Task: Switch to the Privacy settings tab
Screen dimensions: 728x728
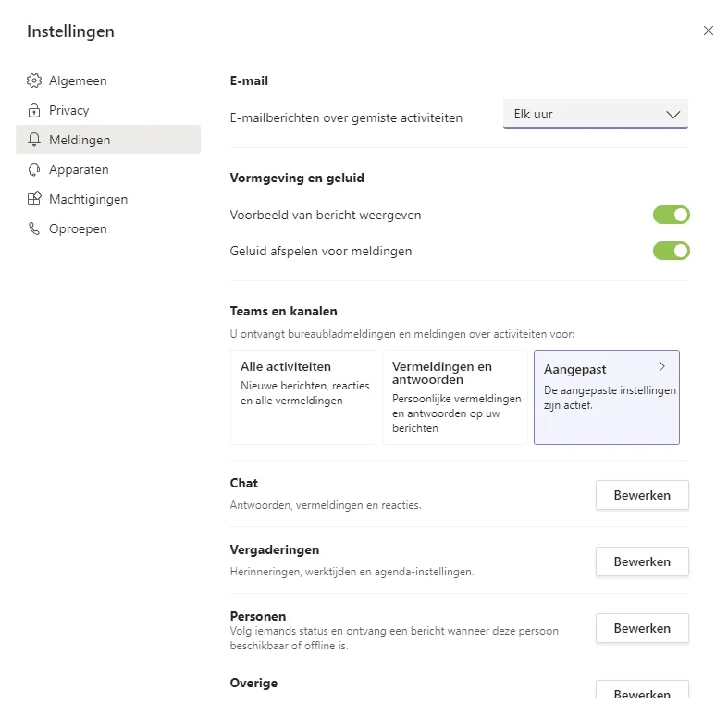Action: (69, 110)
